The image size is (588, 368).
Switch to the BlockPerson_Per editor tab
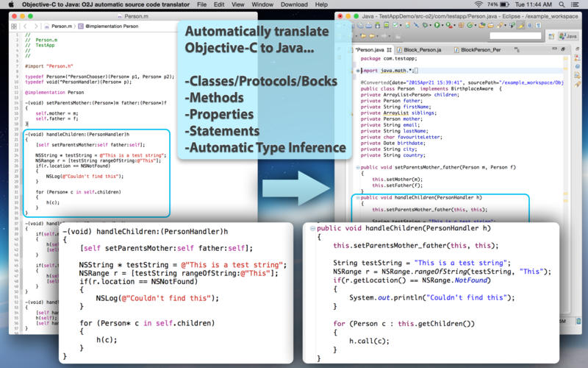point(479,50)
